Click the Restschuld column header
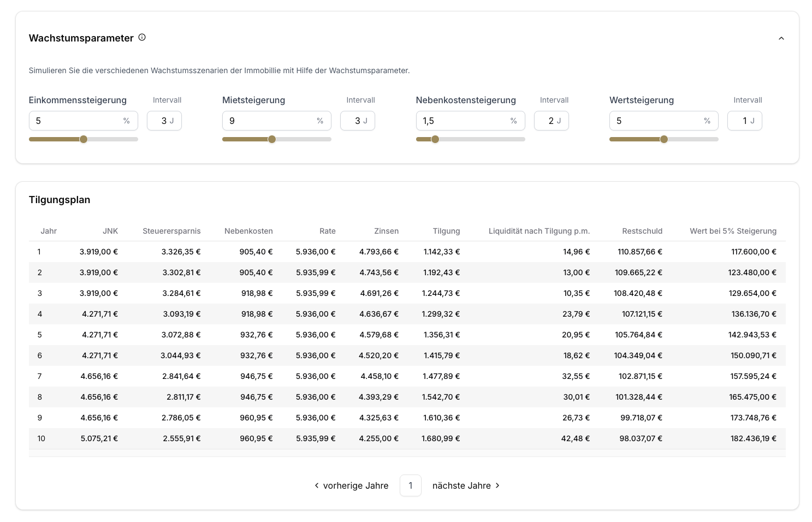The height and width of the screenshot is (522, 812). (642, 231)
